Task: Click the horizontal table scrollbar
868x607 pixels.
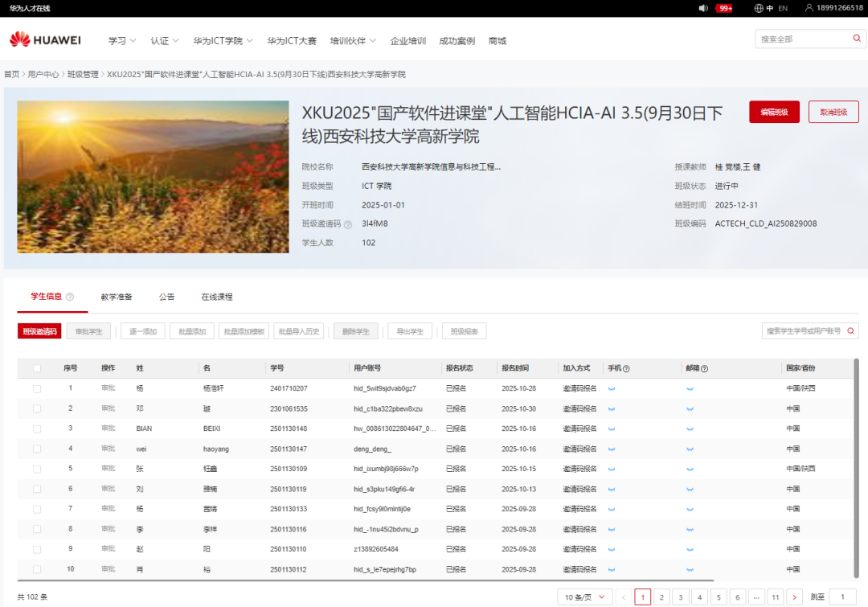Action: (366, 580)
